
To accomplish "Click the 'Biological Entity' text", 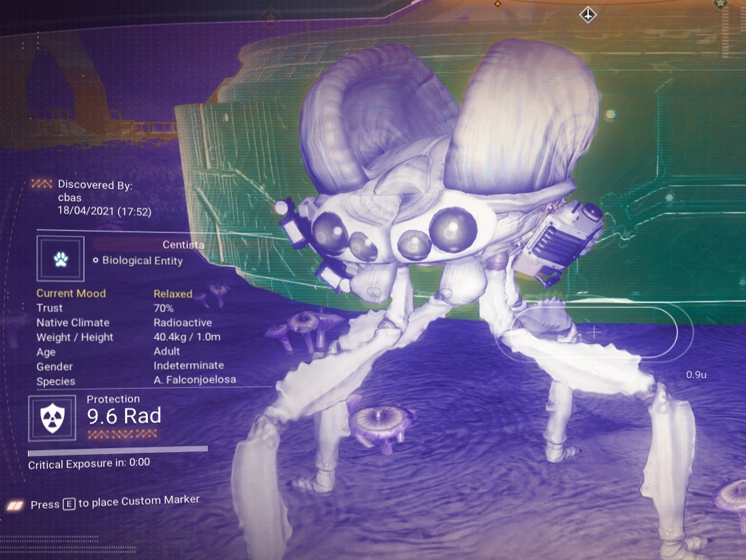I will [x=143, y=261].
